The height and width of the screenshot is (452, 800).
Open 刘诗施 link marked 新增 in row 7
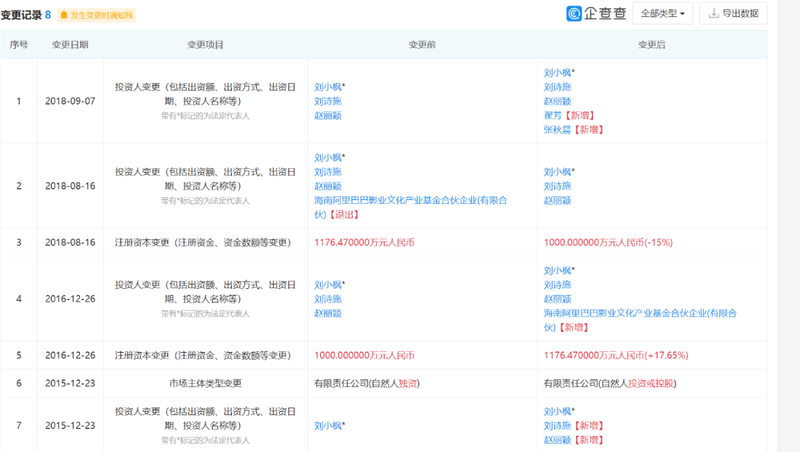(557, 426)
